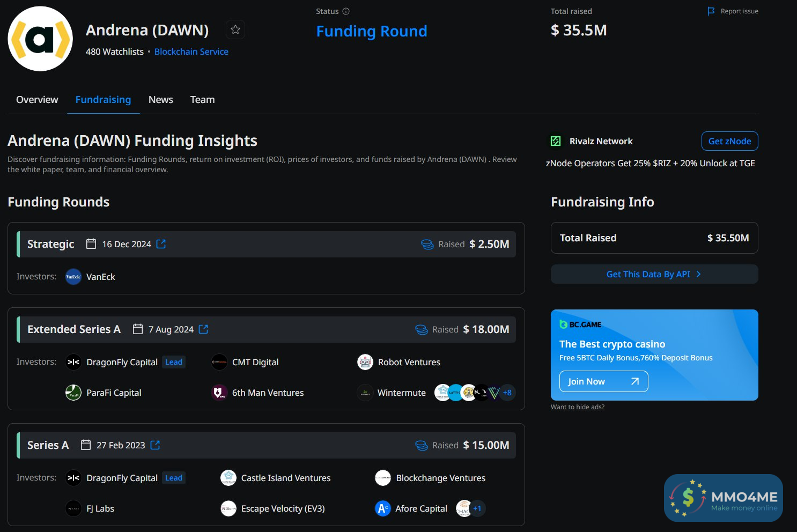Click the VanEck investor logo
797x532 pixels.
(73, 277)
